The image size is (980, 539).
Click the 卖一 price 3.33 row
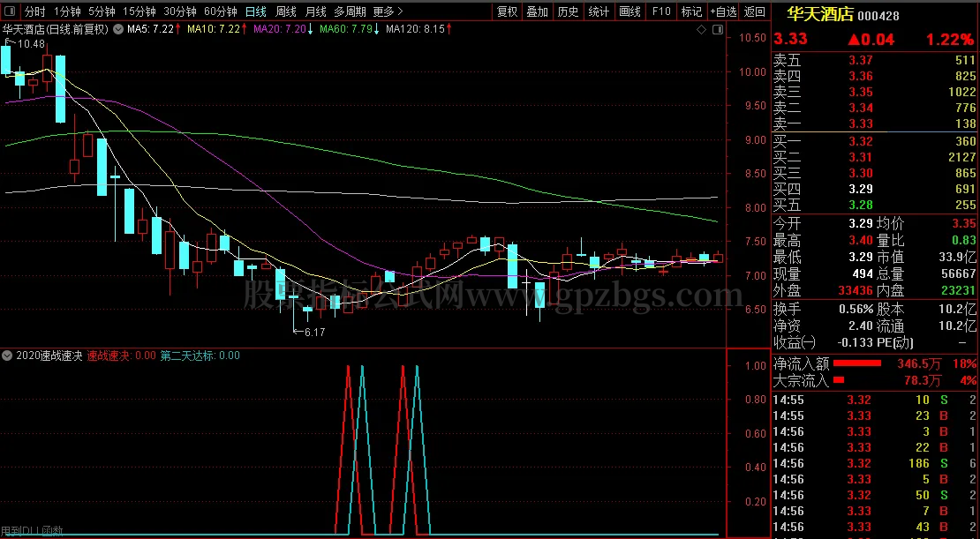[x=875, y=123]
